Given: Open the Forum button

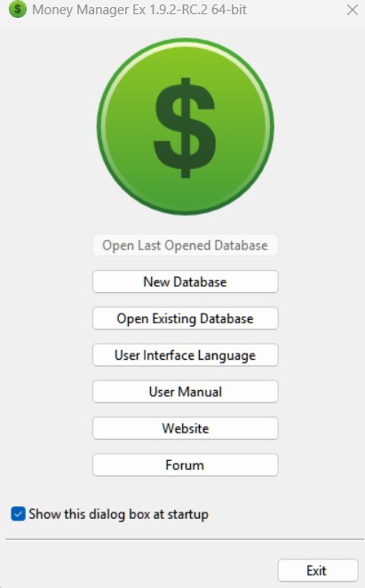Looking at the screenshot, I should [186, 465].
